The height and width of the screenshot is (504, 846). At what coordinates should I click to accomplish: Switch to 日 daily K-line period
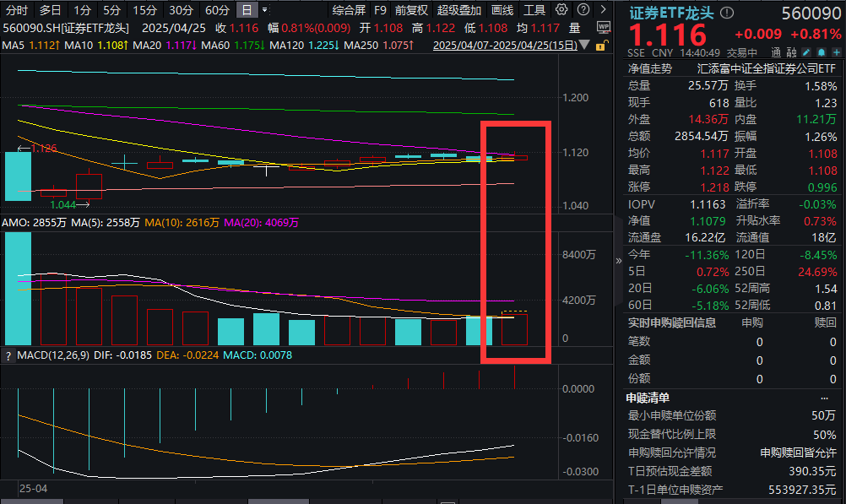(x=247, y=10)
